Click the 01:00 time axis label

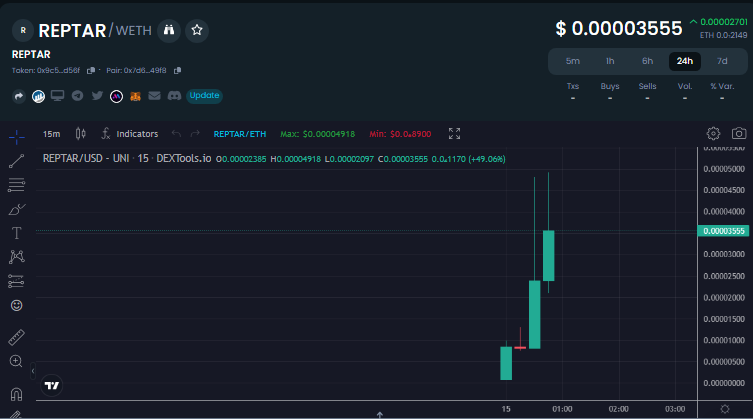coord(562,409)
